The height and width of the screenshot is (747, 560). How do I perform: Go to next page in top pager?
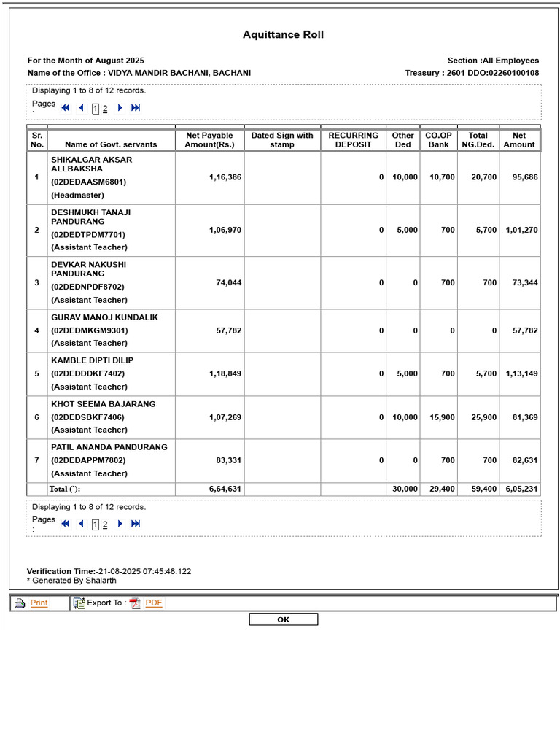point(120,108)
